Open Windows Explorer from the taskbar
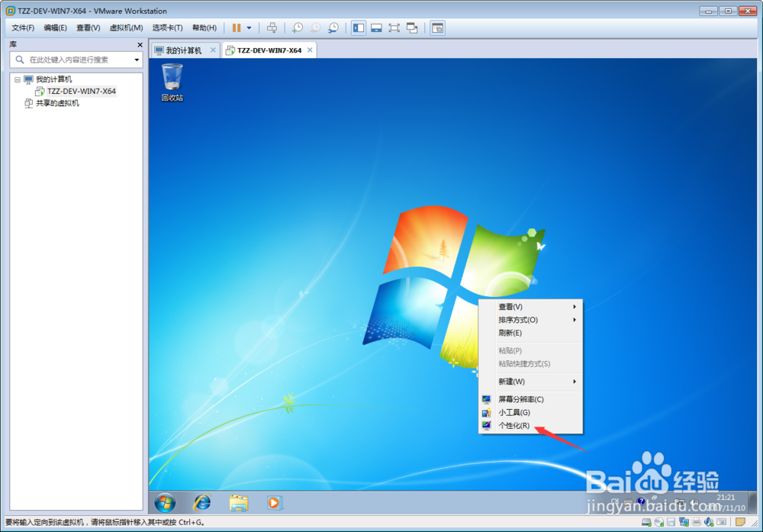 point(238,502)
